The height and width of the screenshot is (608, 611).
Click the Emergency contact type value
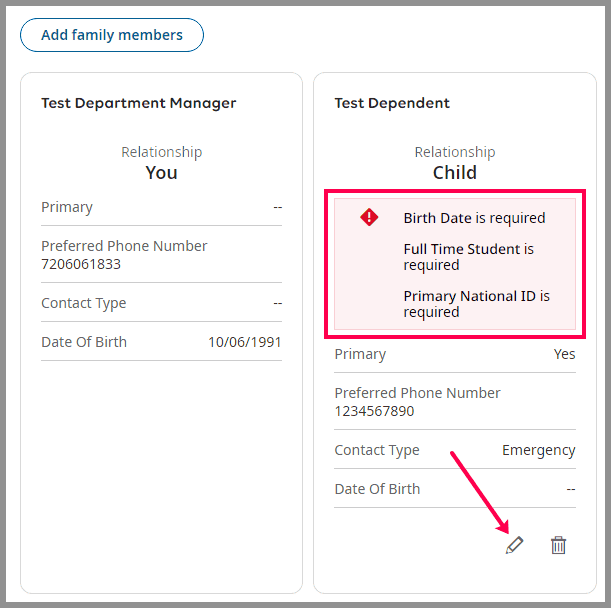(538, 450)
